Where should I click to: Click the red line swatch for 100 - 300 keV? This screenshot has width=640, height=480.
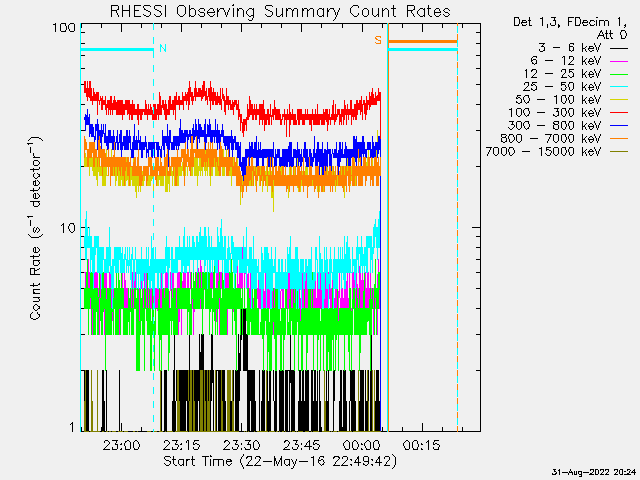click(619, 113)
